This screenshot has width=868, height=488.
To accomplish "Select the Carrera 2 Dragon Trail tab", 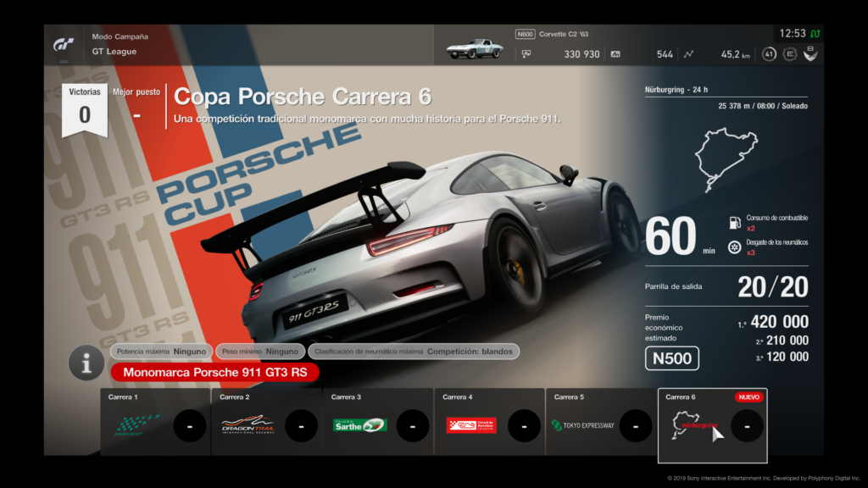I will coord(267,422).
